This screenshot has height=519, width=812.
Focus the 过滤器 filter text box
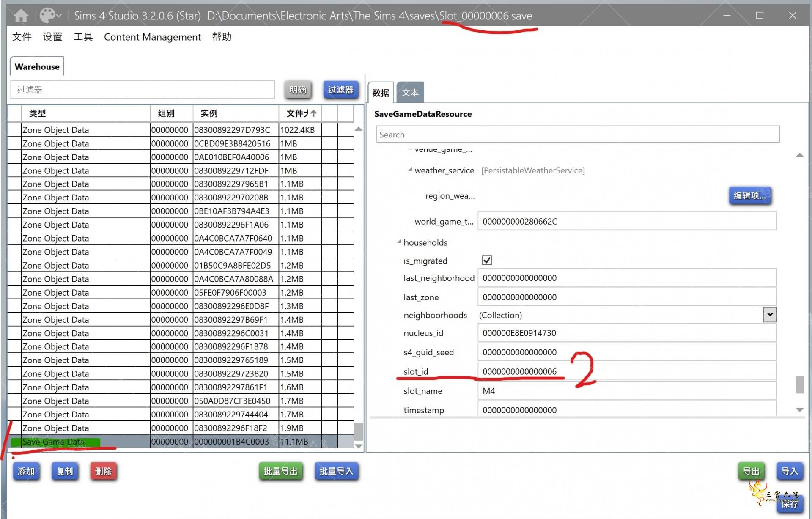pyautogui.click(x=143, y=90)
